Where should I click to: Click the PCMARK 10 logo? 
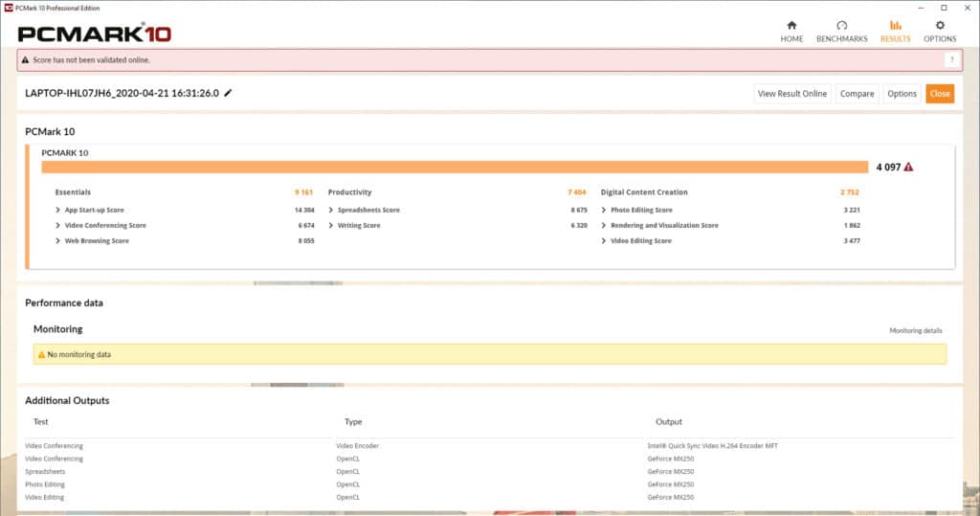pos(95,34)
